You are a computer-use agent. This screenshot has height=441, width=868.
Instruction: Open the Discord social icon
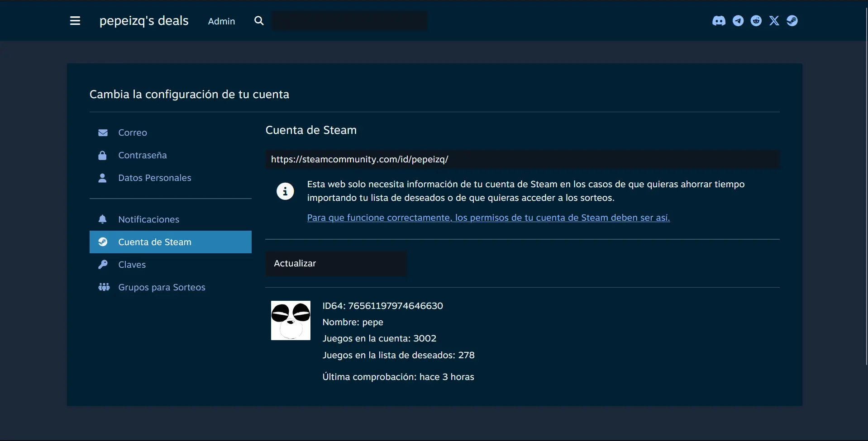[x=719, y=21]
